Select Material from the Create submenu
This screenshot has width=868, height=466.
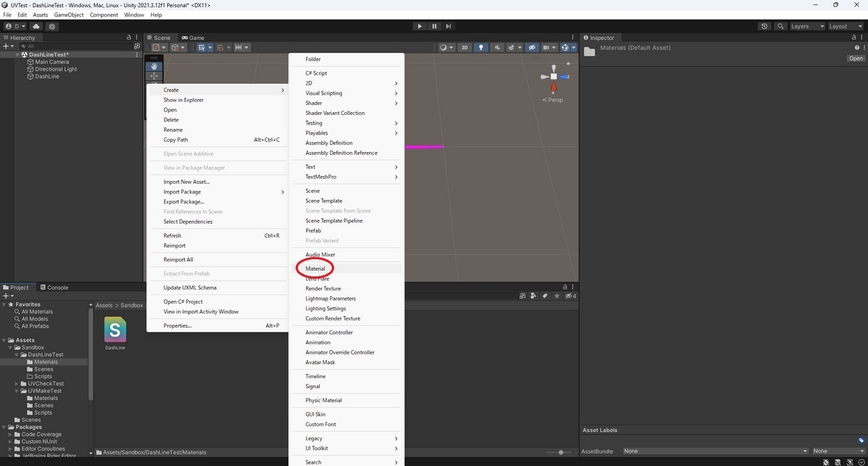(315, 268)
